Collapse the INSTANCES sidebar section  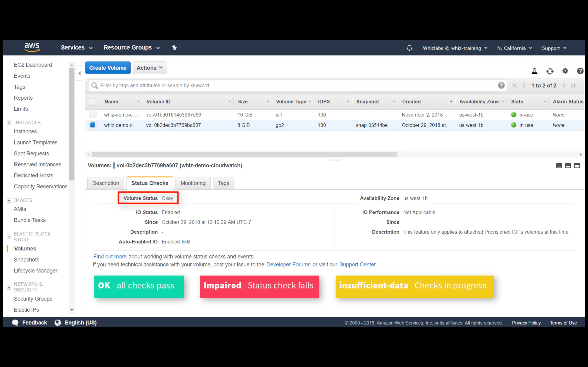pos(9,123)
